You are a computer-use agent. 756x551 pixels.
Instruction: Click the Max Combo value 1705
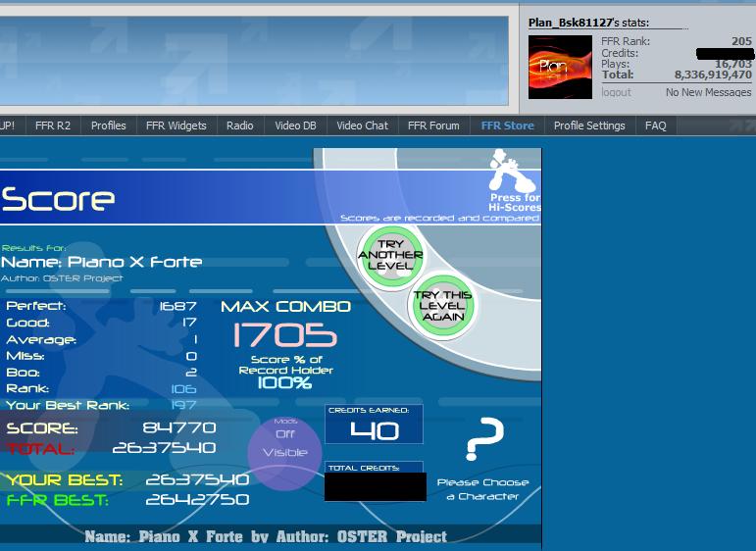point(285,335)
